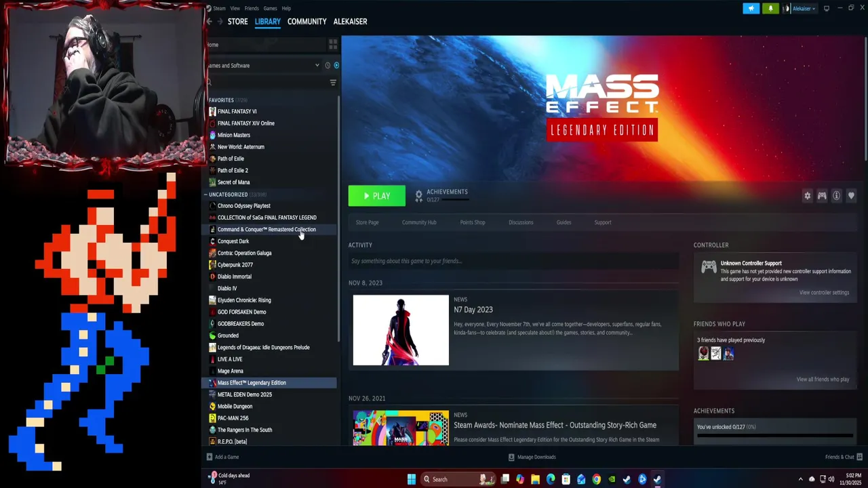Open controller layout gamepad icon
Viewport: 868px width, 488px height.
tap(822, 196)
